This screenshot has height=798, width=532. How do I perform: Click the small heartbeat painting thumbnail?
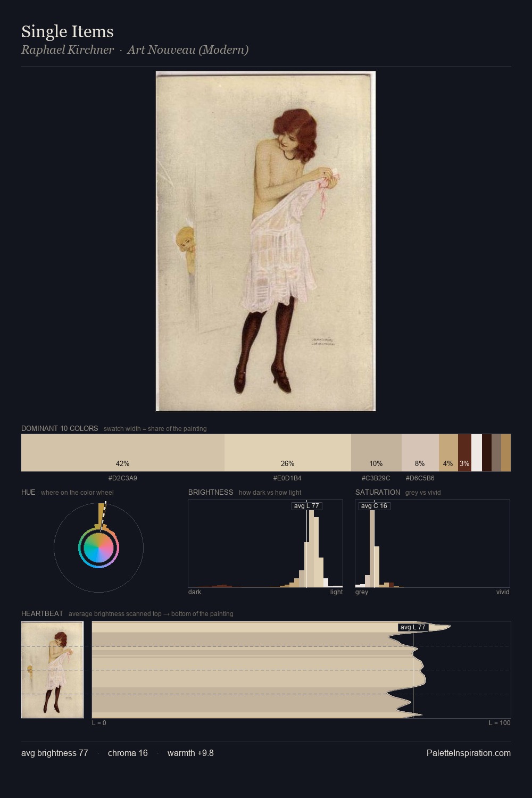click(52, 670)
